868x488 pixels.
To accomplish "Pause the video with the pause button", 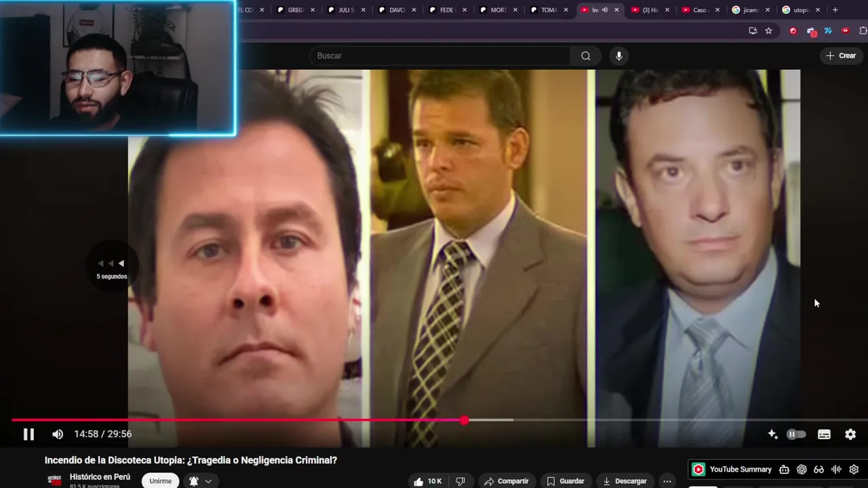I will tap(28, 434).
